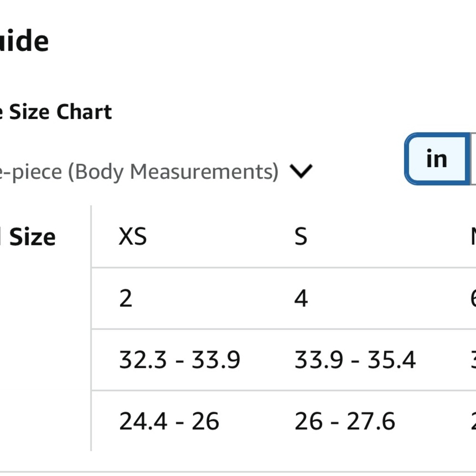Click the 32.3 - 33.9 measurement cell
This screenshot has width=476, height=476.
click(x=179, y=360)
